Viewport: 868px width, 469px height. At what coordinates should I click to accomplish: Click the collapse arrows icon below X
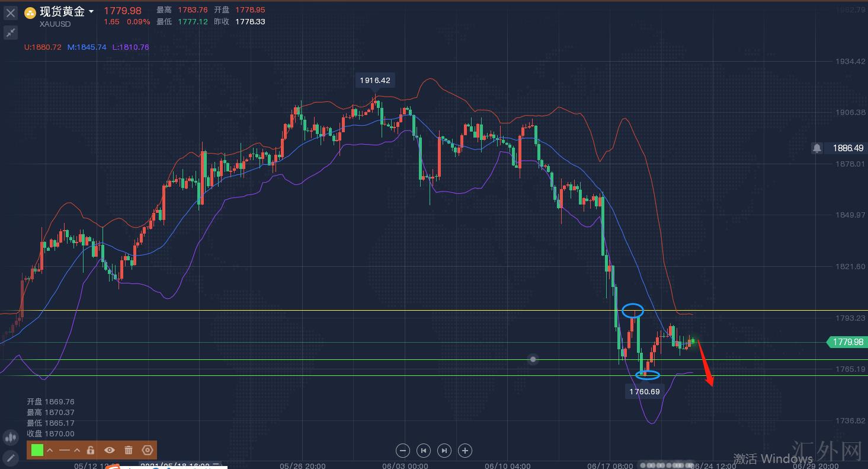point(11,33)
